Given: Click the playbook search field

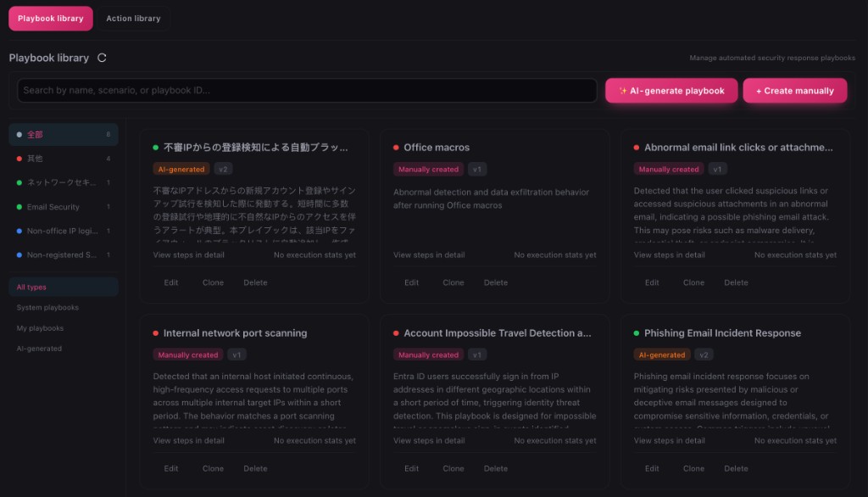Looking at the screenshot, I should 307,90.
